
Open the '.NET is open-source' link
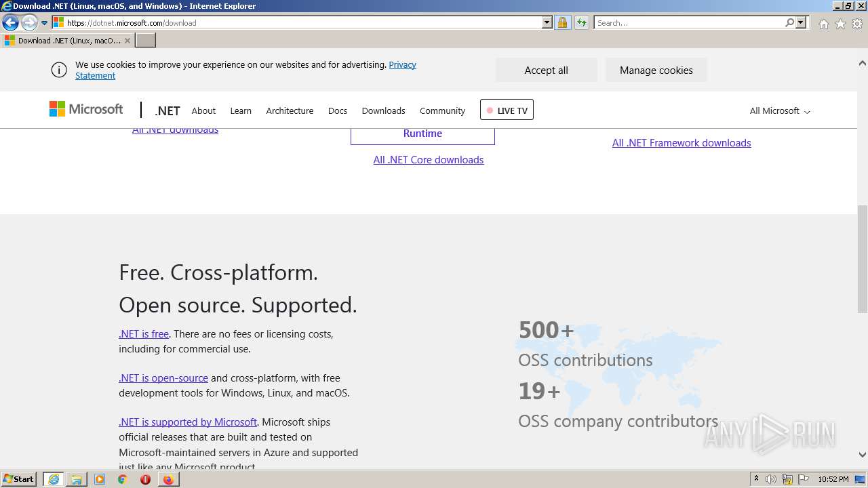point(163,378)
